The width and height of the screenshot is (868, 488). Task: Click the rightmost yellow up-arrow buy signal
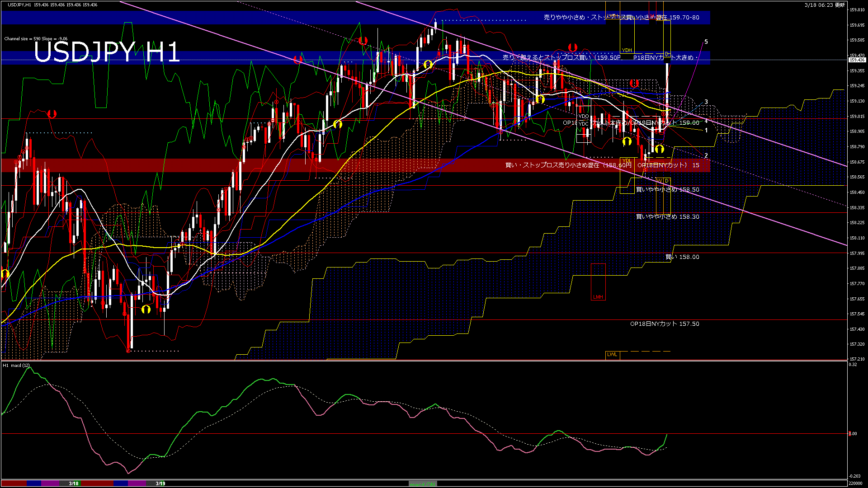(659, 148)
